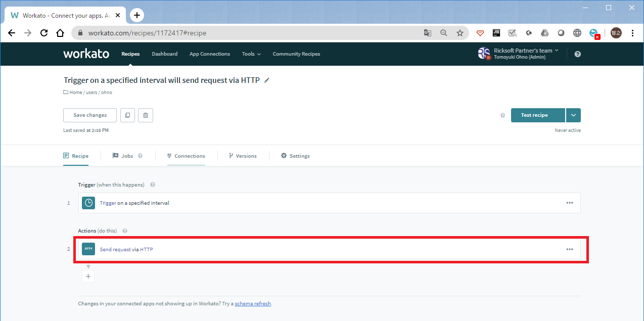
Task: Open a new browser tab
Action: (137, 15)
